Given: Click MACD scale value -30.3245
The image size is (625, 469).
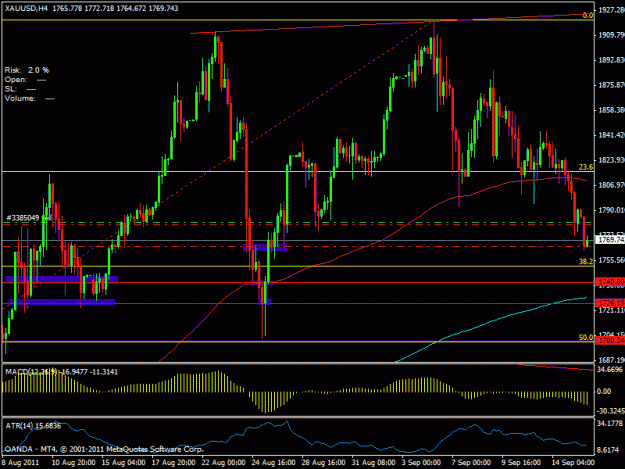Looking at the screenshot, I should [610, 411].
